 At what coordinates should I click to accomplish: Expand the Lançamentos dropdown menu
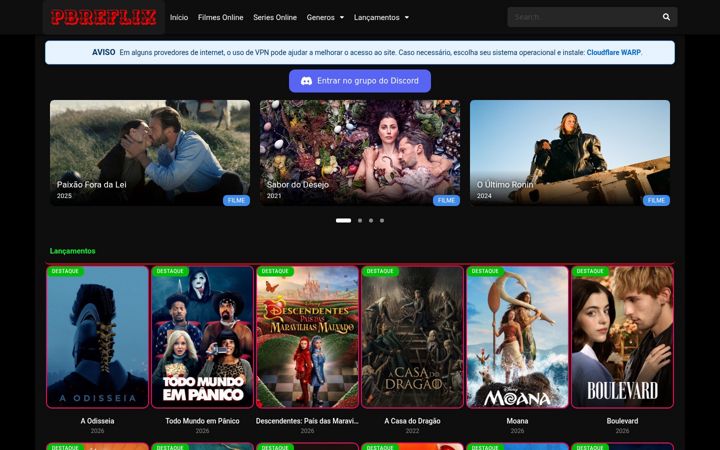(x=381, y=17)
